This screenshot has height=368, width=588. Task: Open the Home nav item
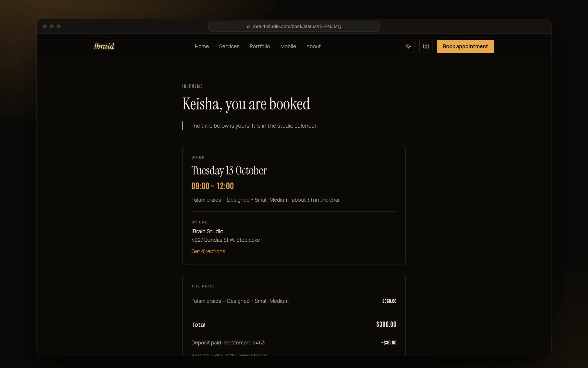point(202,46)
